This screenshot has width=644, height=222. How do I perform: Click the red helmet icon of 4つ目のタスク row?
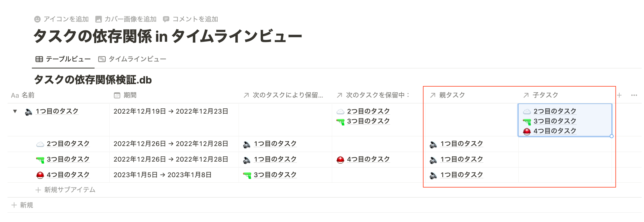pos(40,175)
